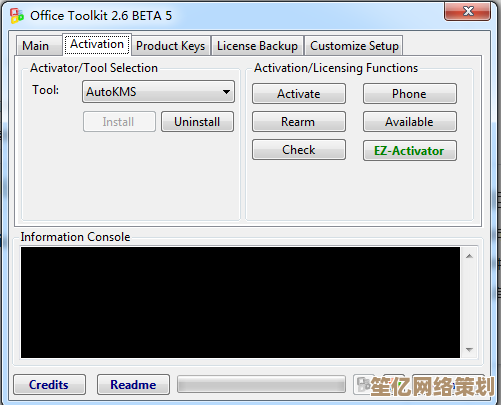Open the Product Keys tab
Screen dimensions: 501x405
tap(170, 46)
